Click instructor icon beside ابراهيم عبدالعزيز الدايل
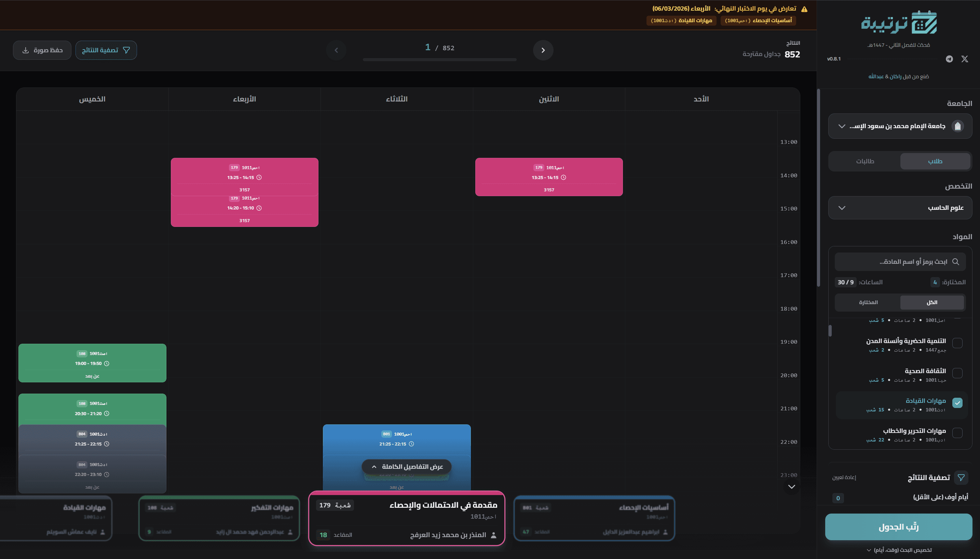The height and width of the screenshot is (559, 980). coord(665,532)
